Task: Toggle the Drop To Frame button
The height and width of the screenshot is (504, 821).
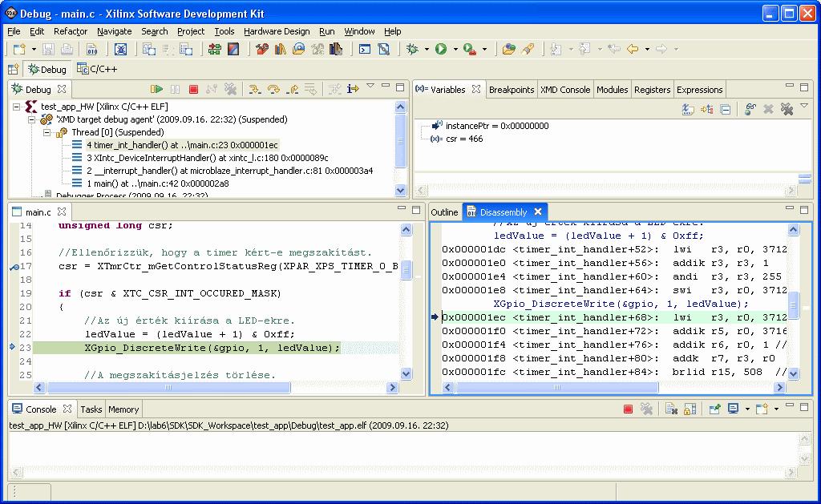Action: tap(310, 90)
